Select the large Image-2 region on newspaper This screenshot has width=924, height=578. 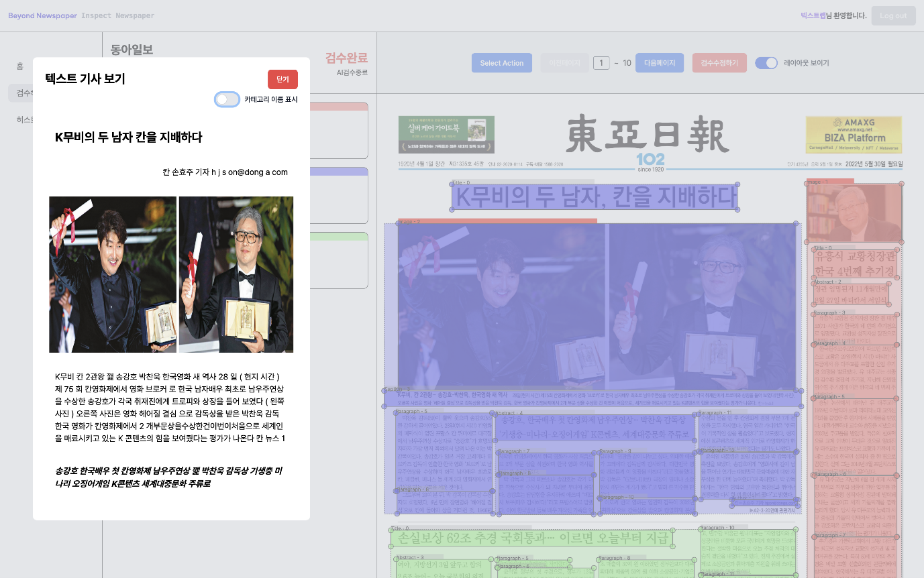(597, 306)
